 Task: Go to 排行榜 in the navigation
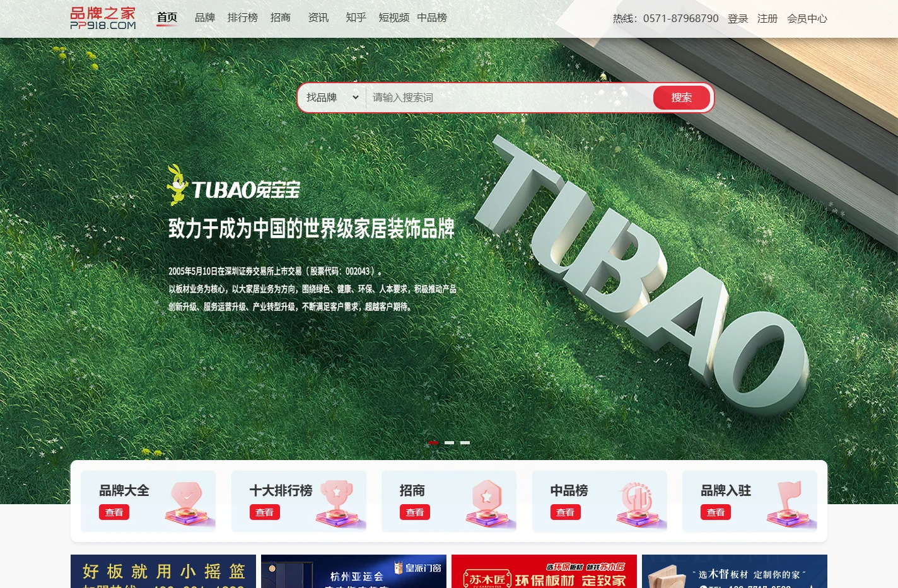pyautogui.click(x=243, y=18)
